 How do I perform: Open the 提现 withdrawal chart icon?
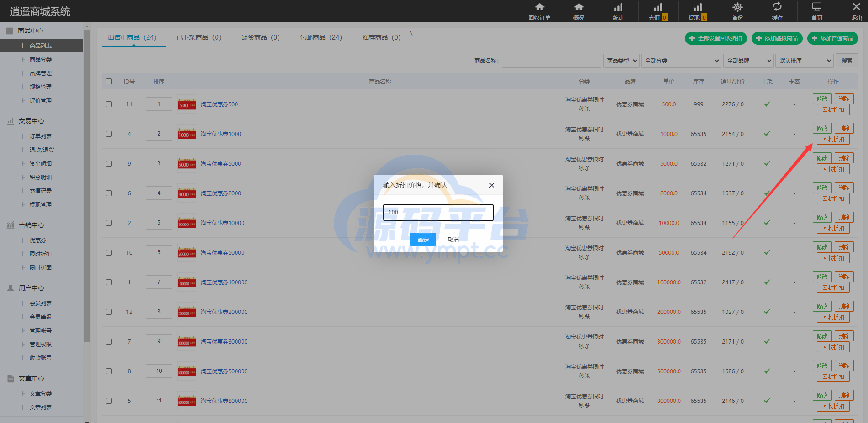pos(697,7)
